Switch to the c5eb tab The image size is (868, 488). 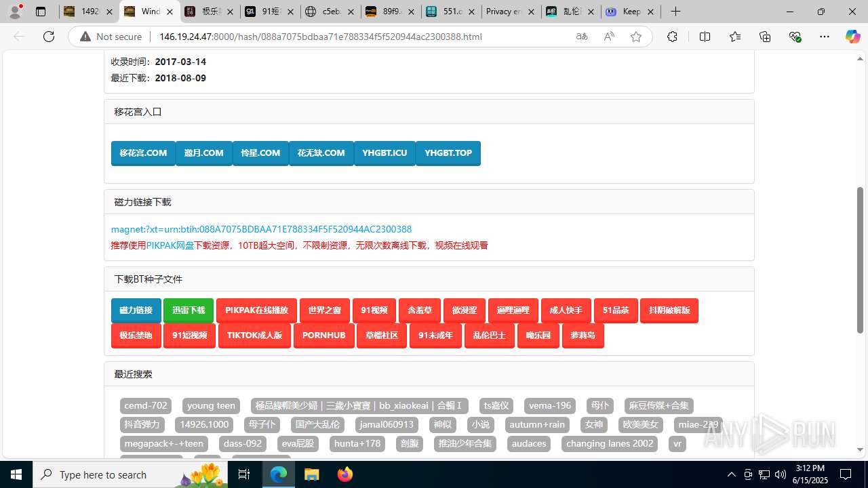330,12
